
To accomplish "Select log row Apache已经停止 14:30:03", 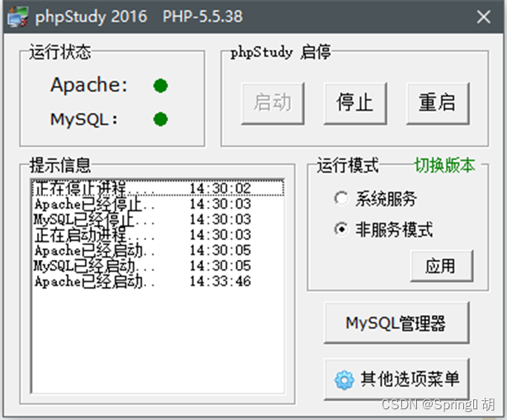I will pyautogui.click(x=158, y=204).
